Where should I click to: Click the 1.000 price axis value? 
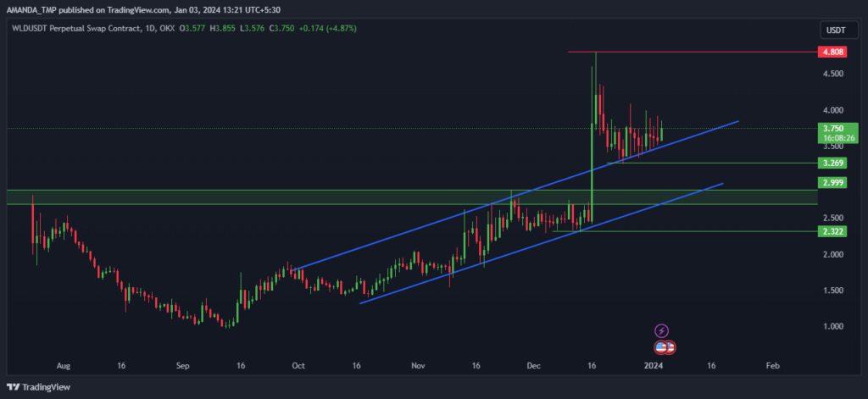pos(833,326)
